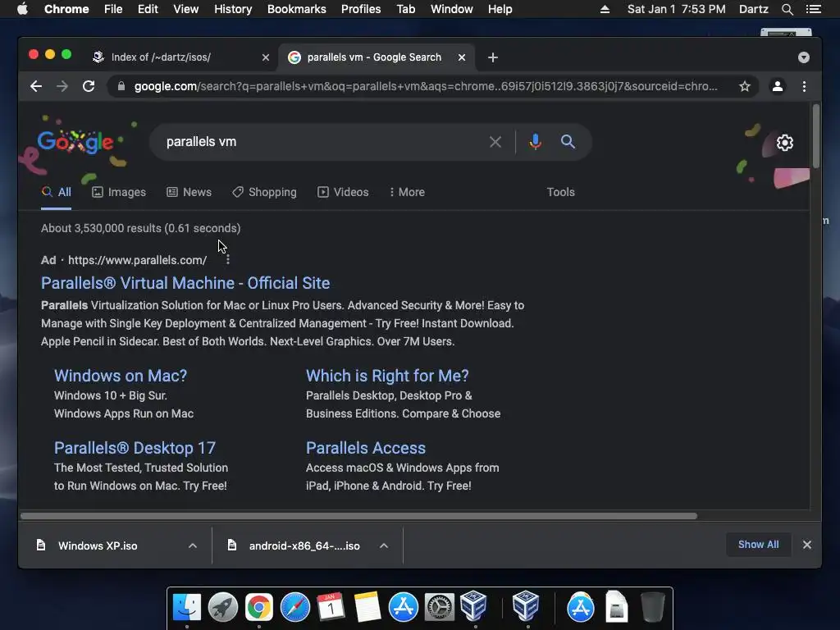840x630 pixels.
Task: Go forward with the forward arrow
Action: pos(62,86)
